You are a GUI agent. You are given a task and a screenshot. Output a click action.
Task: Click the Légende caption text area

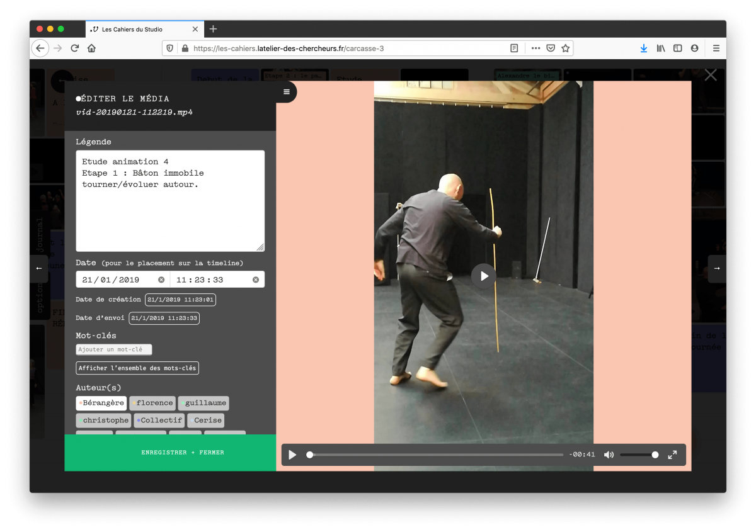(170, 201)
